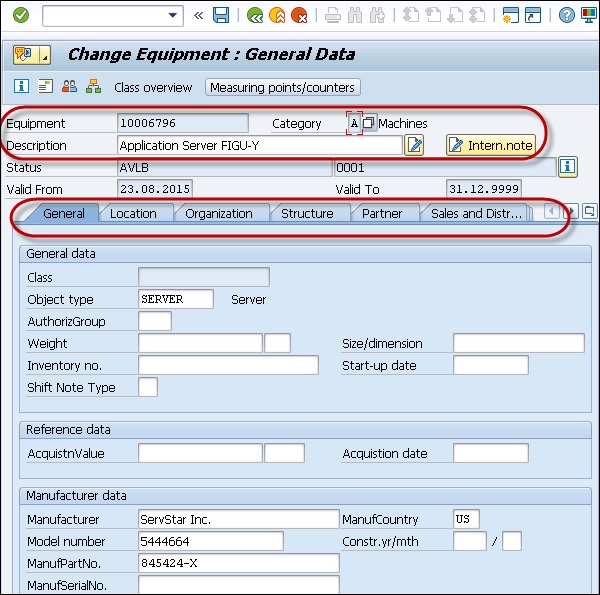
Task: Click the Intern.note button
Action: tap(491, 145)
